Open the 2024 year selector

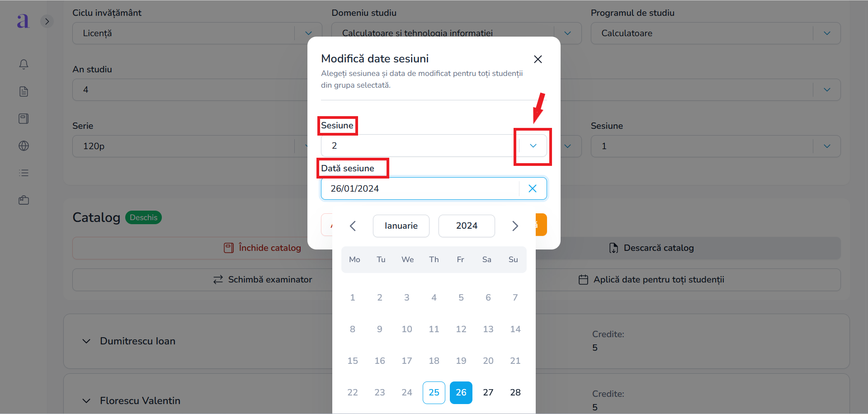coord(467,226)
